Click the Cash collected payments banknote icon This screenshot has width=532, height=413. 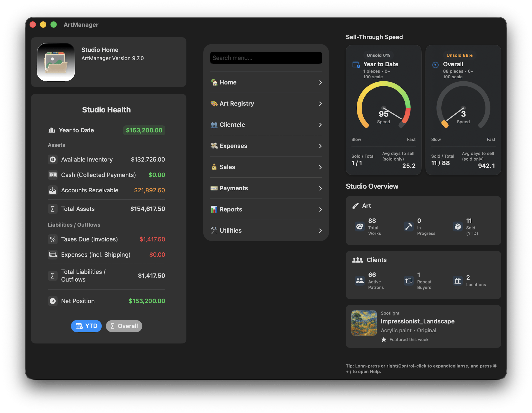click(x=53, y=175)
